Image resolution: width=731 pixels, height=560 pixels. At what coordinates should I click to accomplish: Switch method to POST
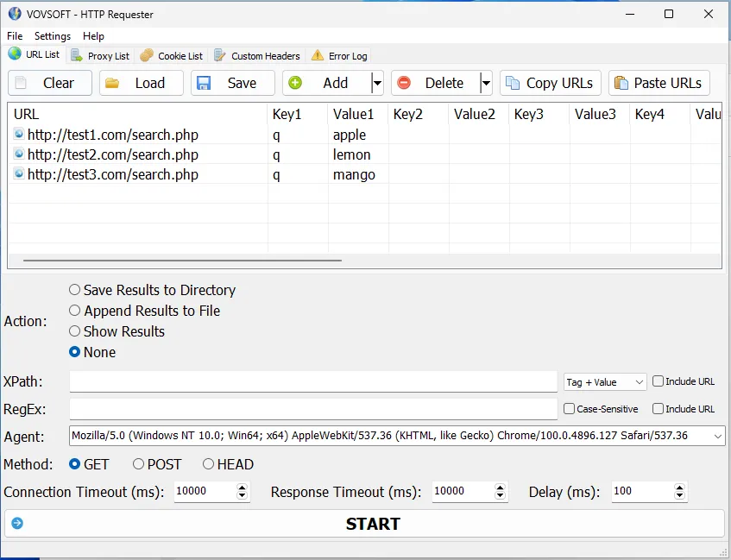[157, 464]
